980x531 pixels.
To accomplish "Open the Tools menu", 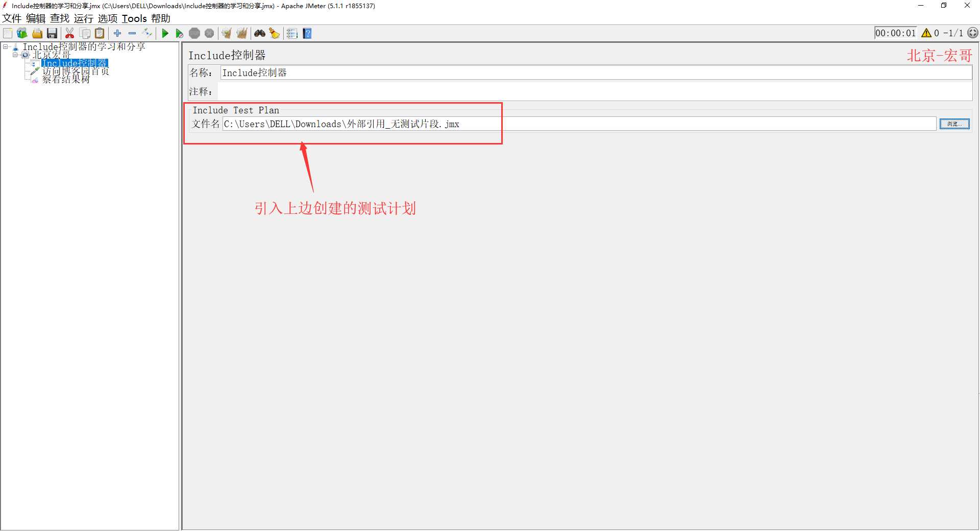I will [134, 19].
